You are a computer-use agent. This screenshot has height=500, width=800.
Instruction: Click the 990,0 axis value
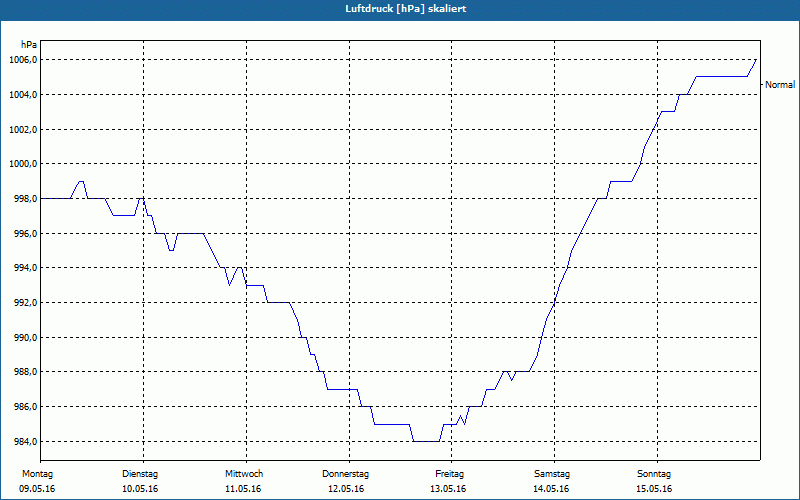coord(25,337)
